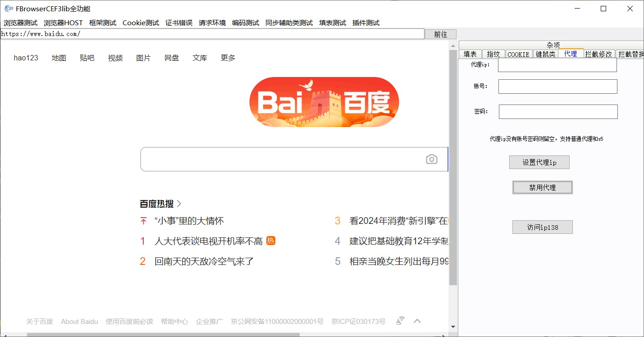Select the 代理 tab
644x337 pixels.
(571, 54)
